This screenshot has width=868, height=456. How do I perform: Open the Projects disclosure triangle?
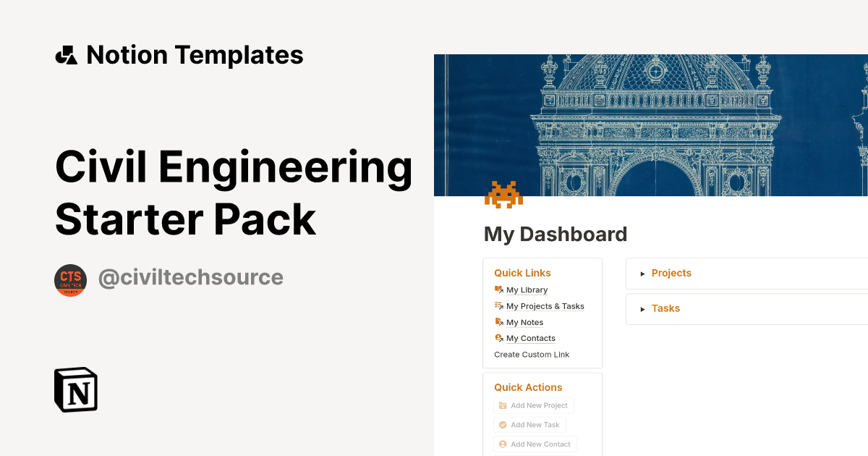coord(643,274)
